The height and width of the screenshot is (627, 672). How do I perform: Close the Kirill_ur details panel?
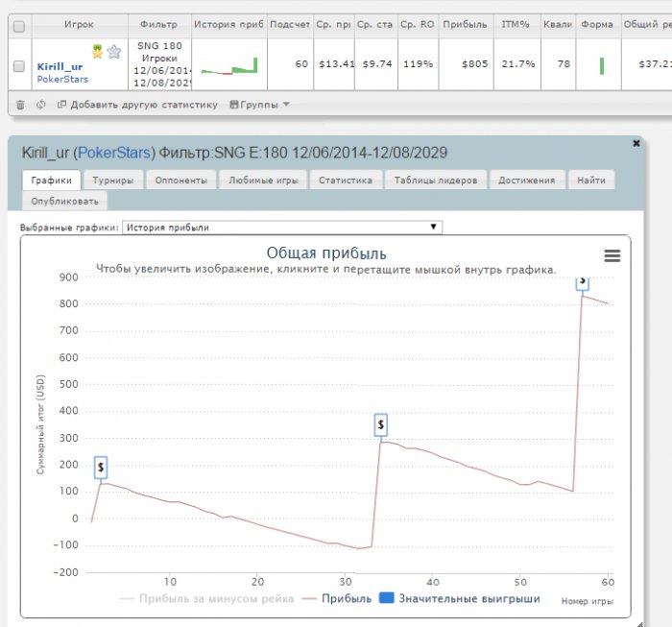click(x=636, y=142)
